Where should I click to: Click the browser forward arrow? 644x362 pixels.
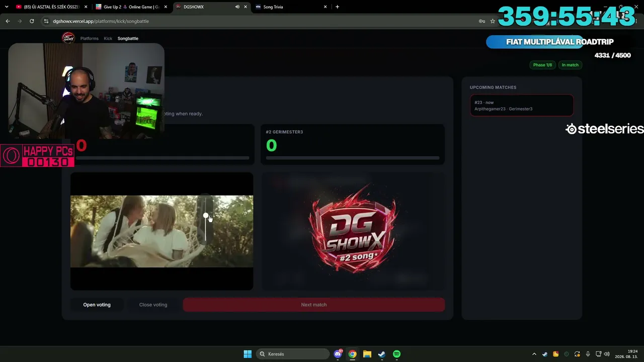(x=20, y=21)
